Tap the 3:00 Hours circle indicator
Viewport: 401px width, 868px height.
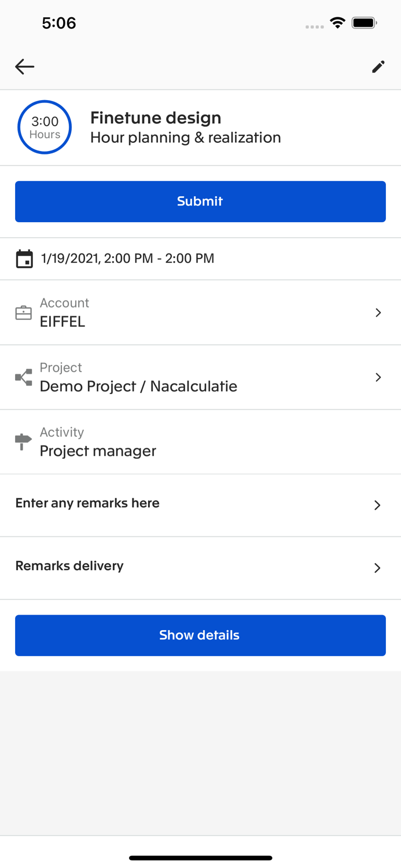[x=45, y=127]
